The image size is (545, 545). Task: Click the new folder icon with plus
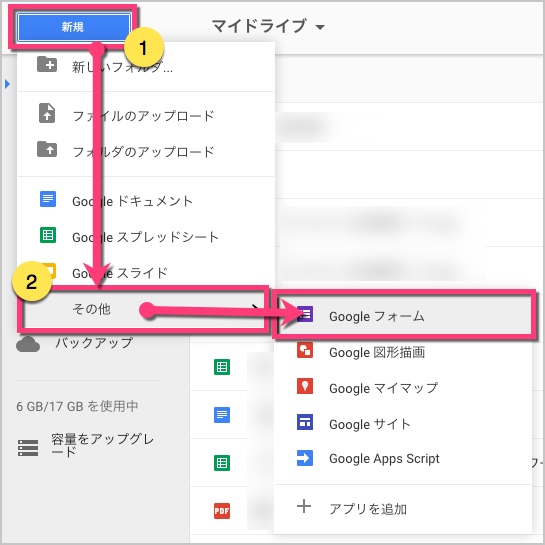click(47, 64)
